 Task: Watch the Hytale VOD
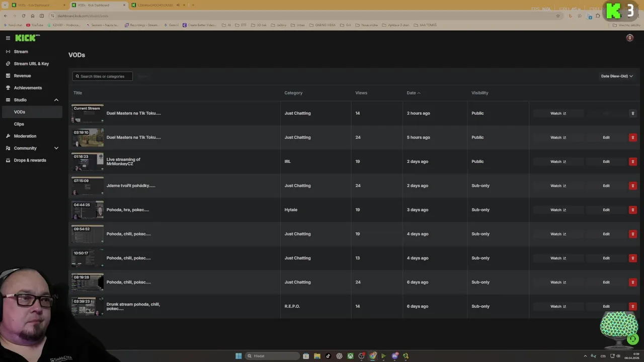[x=558, y=210]
